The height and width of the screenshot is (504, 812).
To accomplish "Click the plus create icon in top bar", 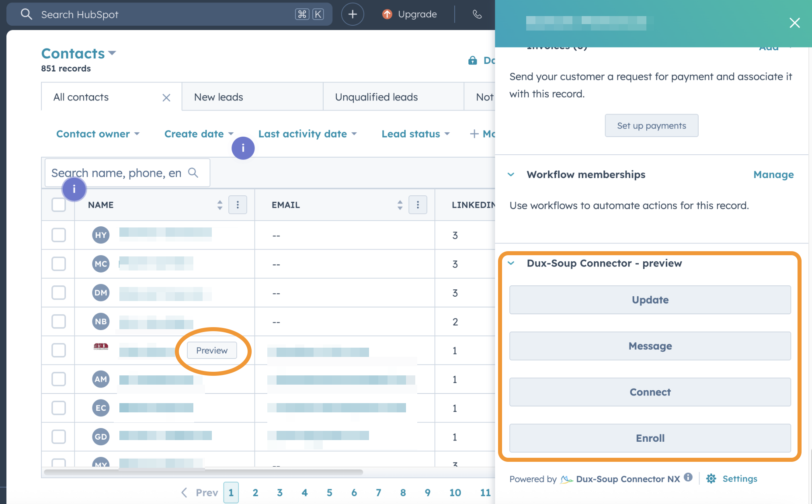I will coord(352,14).
